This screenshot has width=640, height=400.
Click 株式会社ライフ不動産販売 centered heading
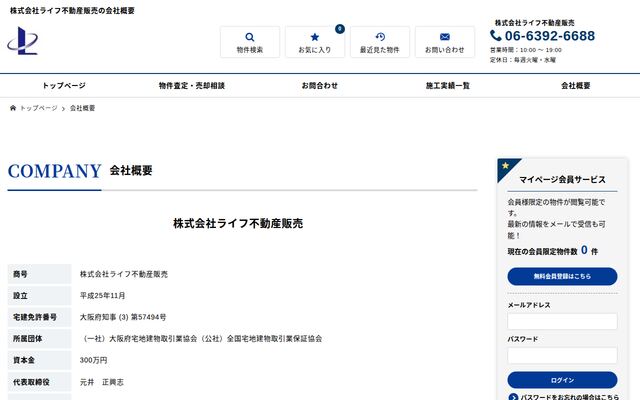(238, 223)
